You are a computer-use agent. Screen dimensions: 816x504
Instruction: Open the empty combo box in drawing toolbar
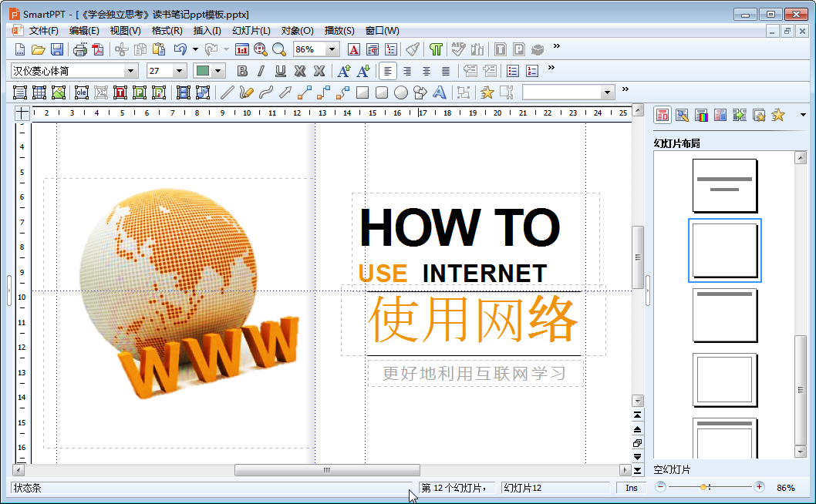pyautogui.click(x=607, y=92)
